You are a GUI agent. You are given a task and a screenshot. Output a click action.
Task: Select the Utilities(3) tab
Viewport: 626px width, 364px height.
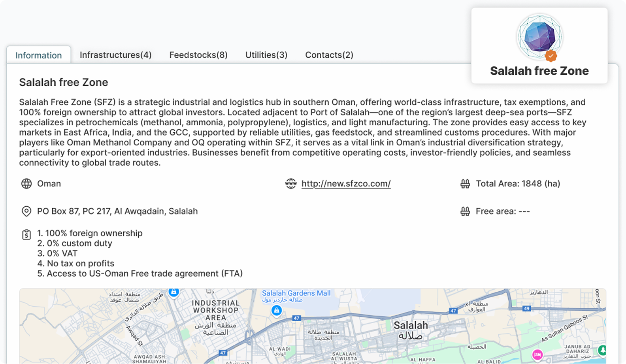(266, 55)
